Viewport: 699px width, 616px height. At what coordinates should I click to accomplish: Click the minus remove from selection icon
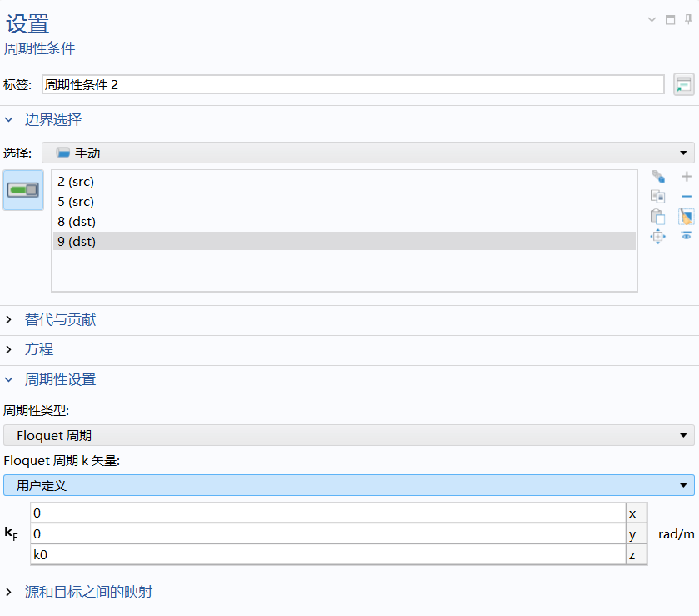[x=687, y=196]
